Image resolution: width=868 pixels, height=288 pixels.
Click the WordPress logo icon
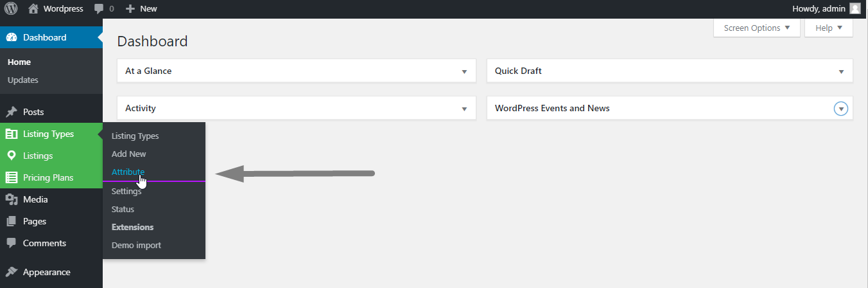click(x=11, y=9)
